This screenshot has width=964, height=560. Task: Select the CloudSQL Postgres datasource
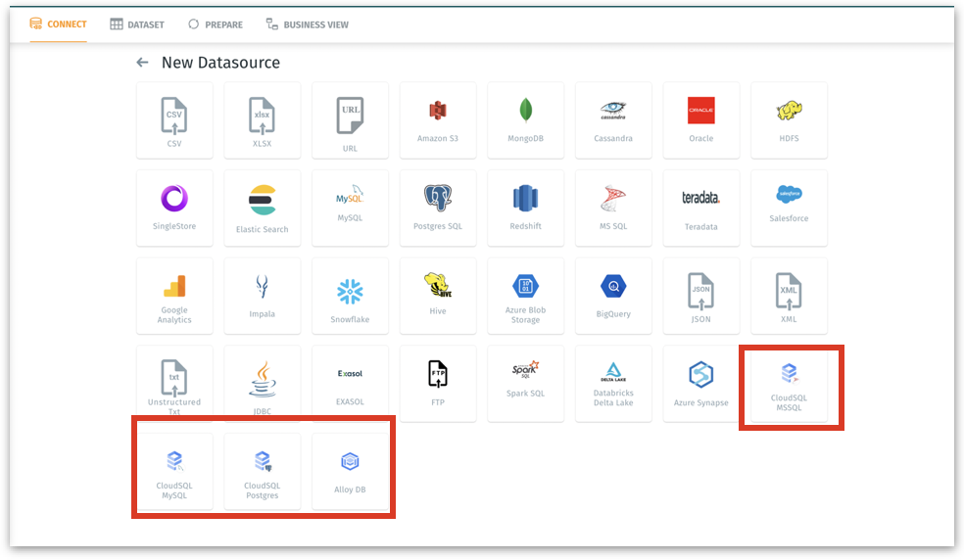pyautogui.click(x=263, y=472)
